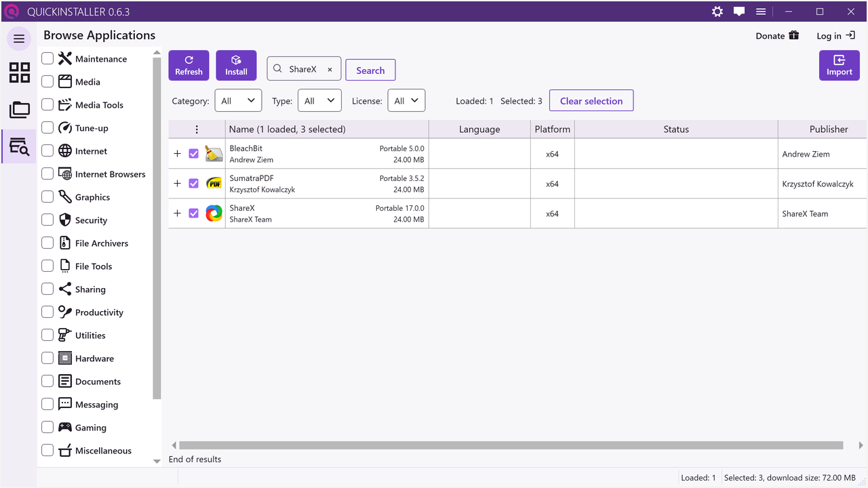Click the ShareX app icon
The image size is (868, 488).
214,213
